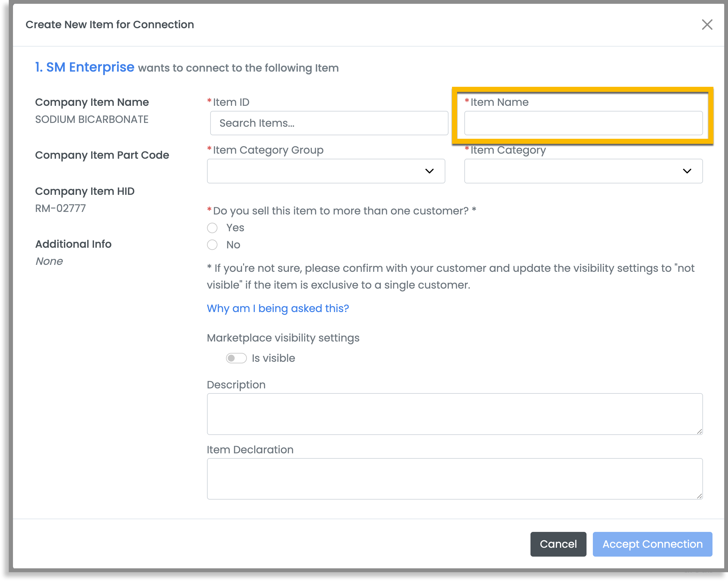Open 'Why am I being asked this?' link
728x581 pixels.
point(278,308)
